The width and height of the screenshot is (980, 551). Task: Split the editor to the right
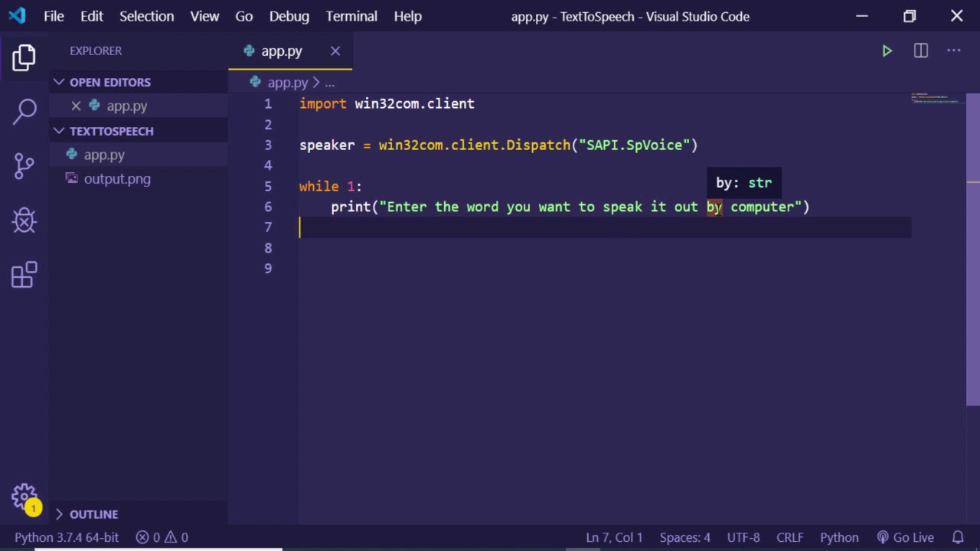(920, 51)
